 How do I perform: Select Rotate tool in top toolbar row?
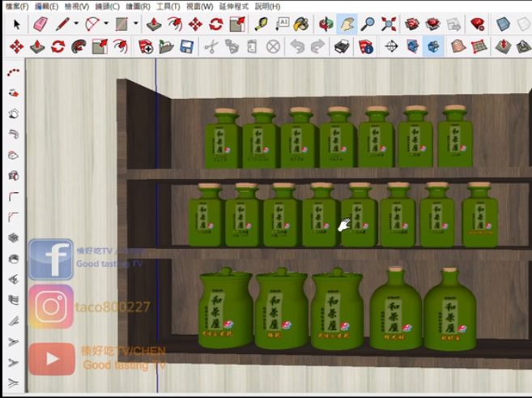click(x=216, y=24)
